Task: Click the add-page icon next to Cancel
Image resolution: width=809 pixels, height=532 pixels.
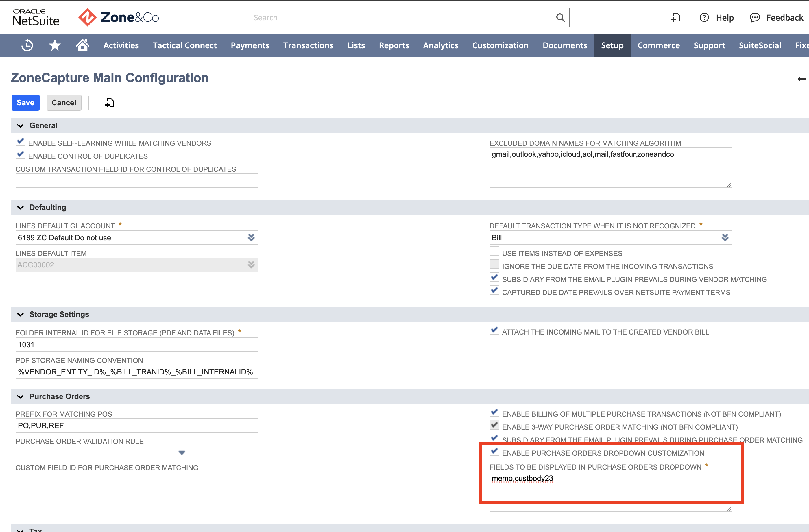Action: (x=110, y=102)
